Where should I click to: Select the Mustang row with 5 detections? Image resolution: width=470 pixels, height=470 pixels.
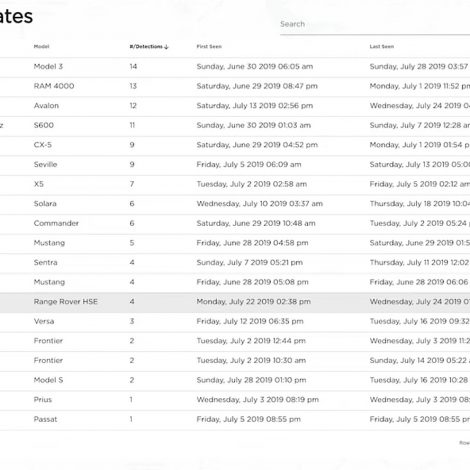pyautogui.click(x=235, y=243)
